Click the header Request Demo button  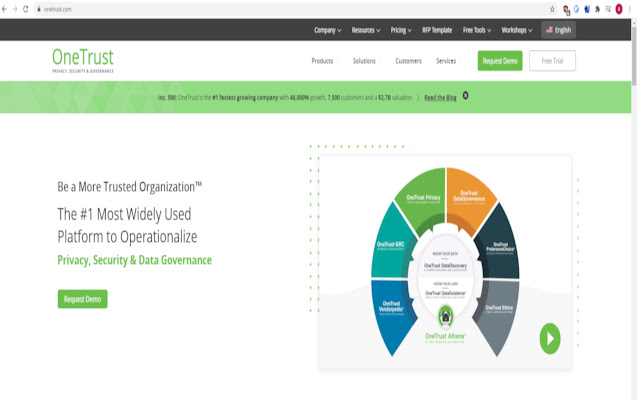500,61
